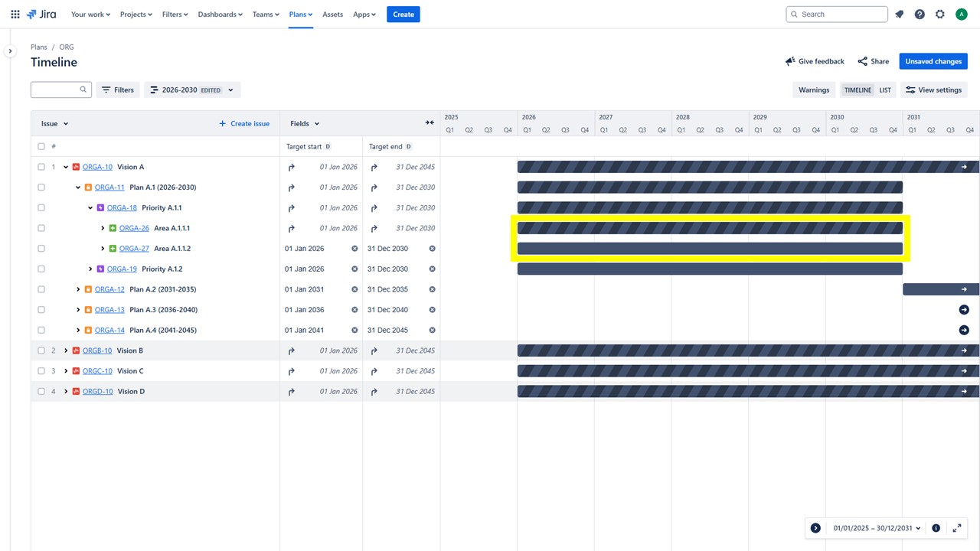Expand Plan A.3 (2036-2040) row

(x=78, y=310)
